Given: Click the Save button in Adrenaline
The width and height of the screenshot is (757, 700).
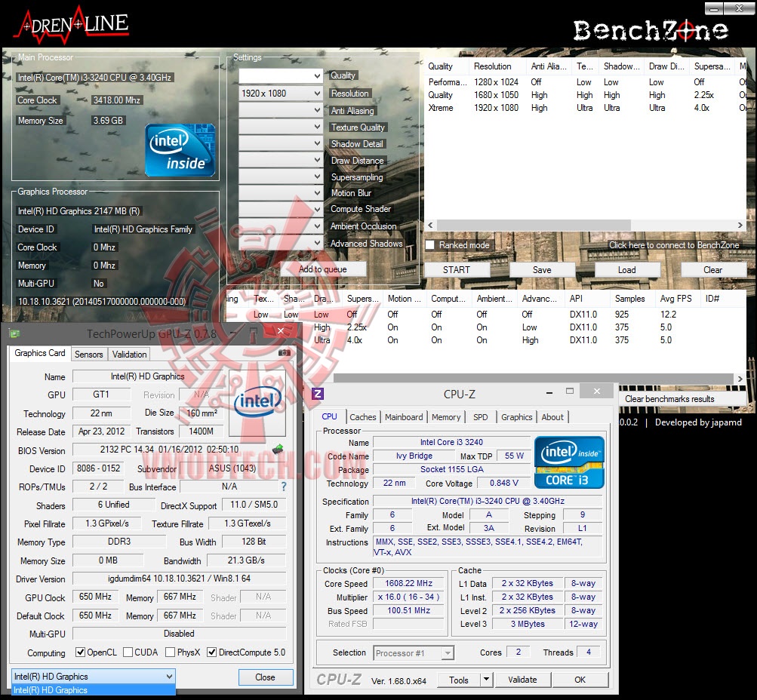Looking at the screenshot, I should (542, 270).
